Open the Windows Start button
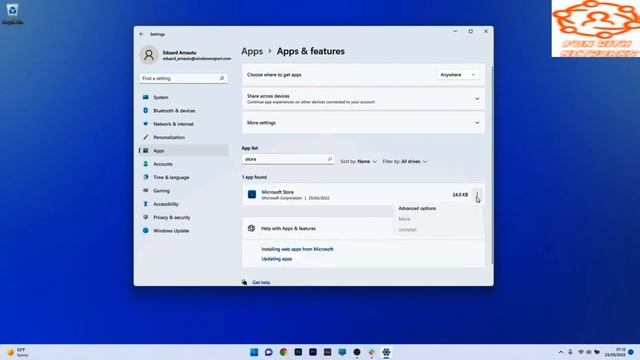This screenshot has width=640, height=360. tap(254, 352)
